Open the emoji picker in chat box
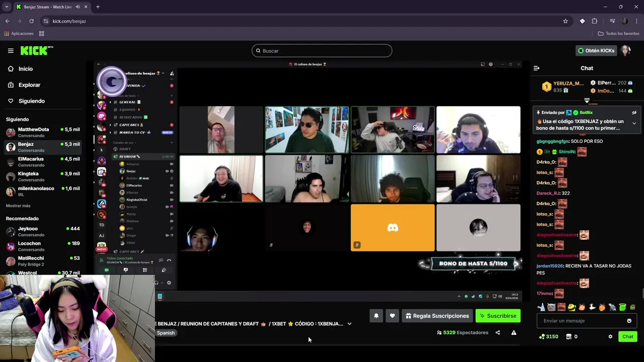This screenshot has height=362, width=644. tap(629, 321)
